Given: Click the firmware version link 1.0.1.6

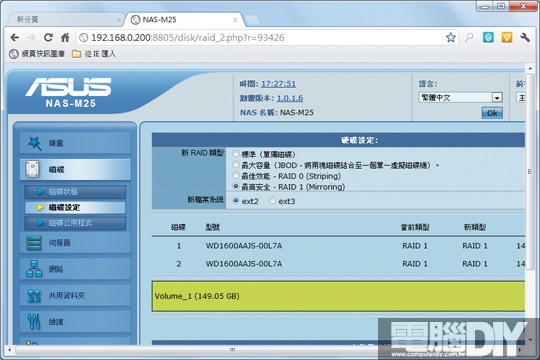Looking at the screenshot, I should coord(290,98).
